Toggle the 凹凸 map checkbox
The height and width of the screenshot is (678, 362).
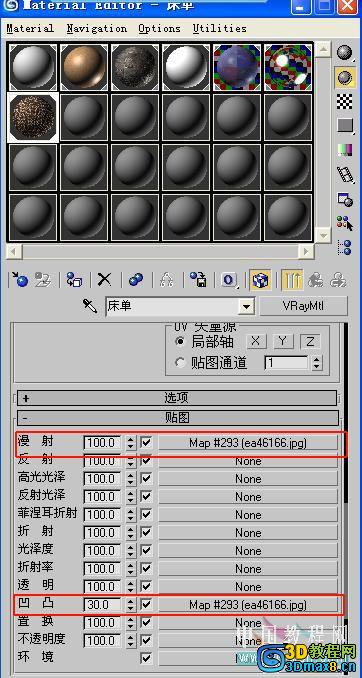[147, 604]
